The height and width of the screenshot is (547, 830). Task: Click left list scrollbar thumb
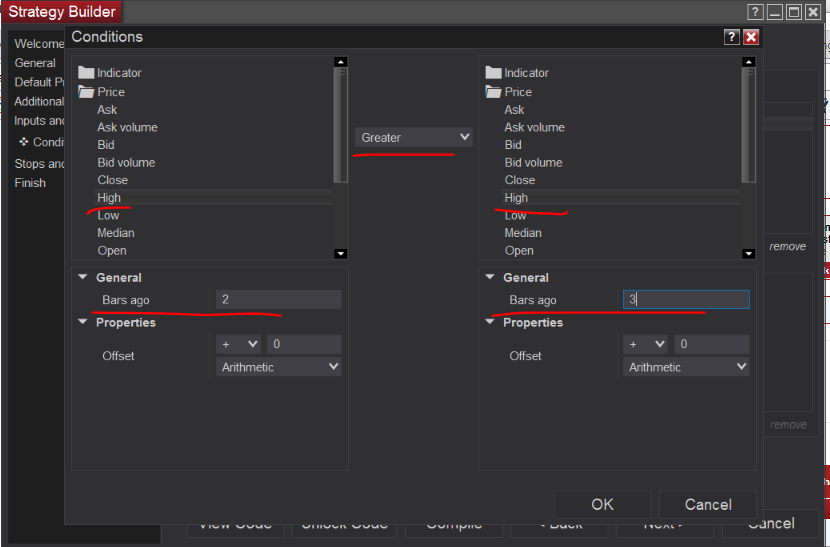point(341,125)
